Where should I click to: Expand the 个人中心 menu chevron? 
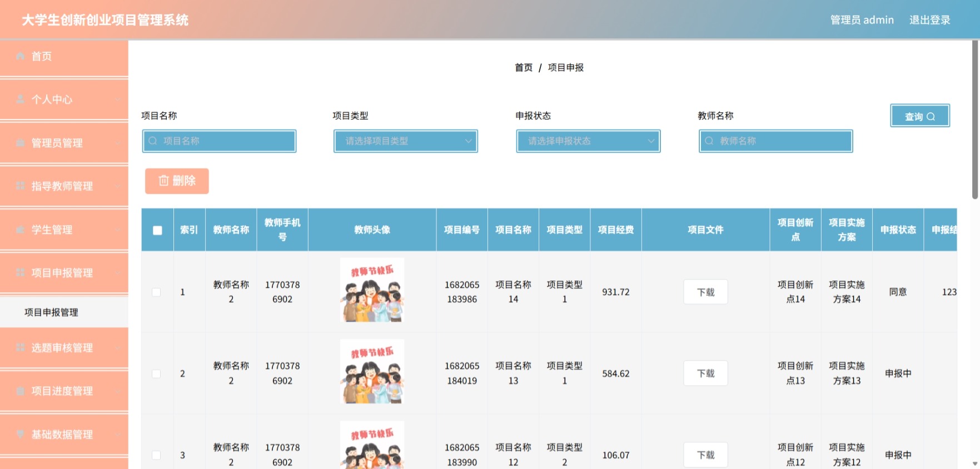pos(118,99)
